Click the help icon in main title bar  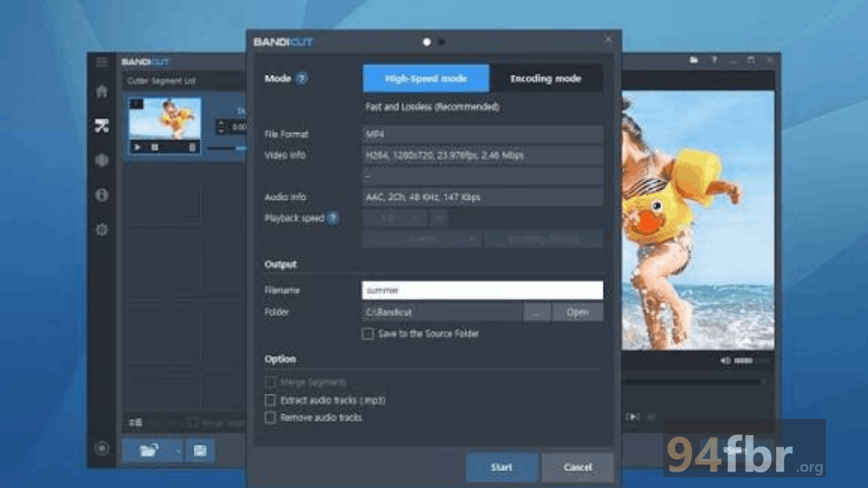(714, 60)
